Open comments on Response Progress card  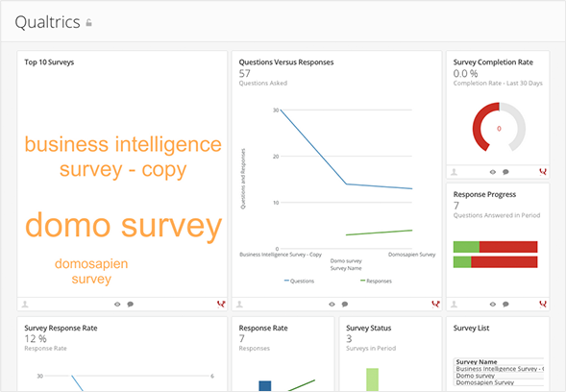[505, 305]
